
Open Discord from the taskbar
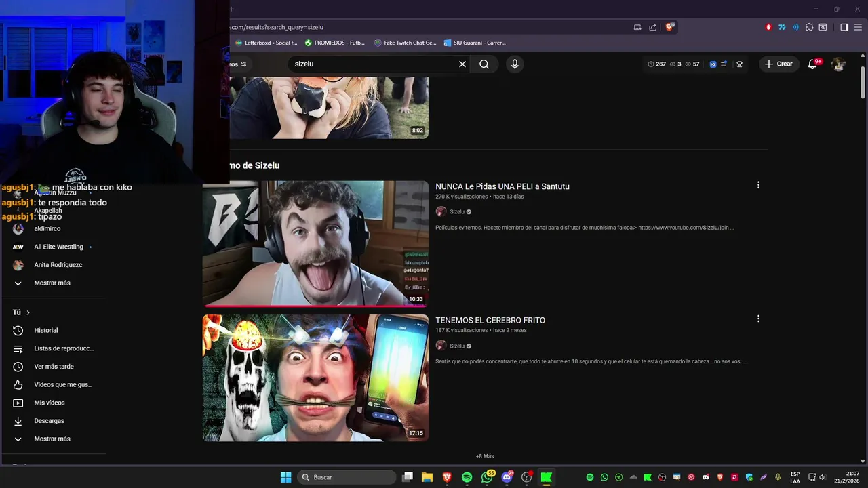pos(507,477)
